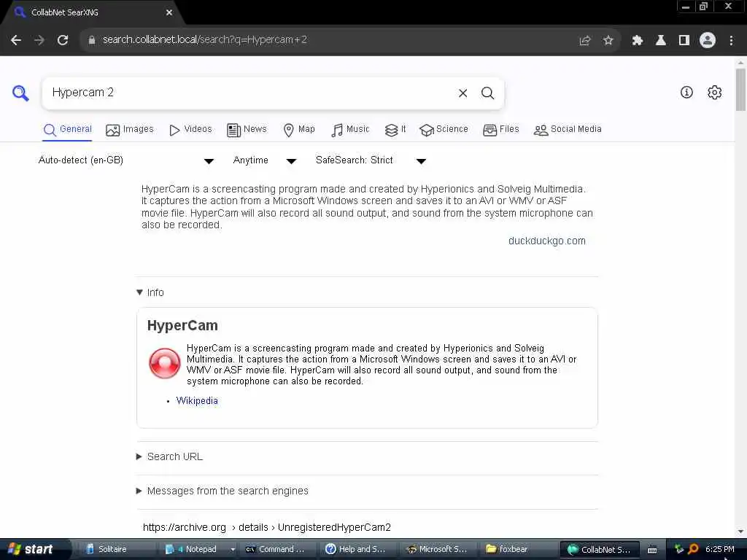Click the browser address bar URL

pos(205,40)
